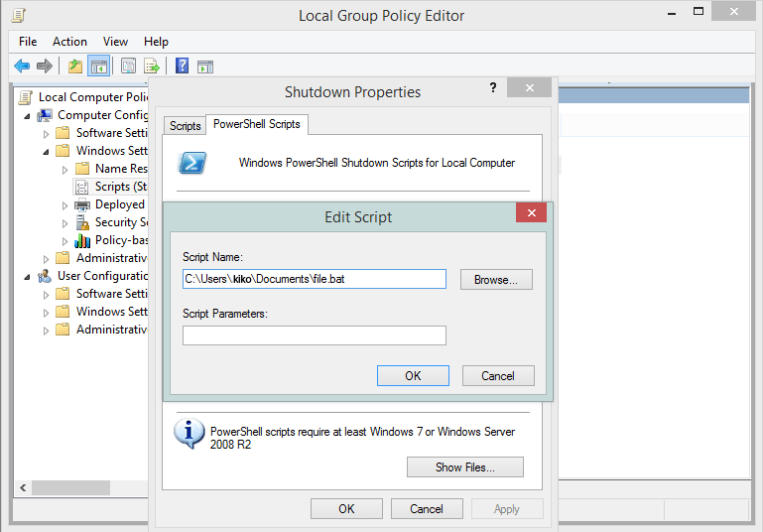This screenshot has width=763, height=532.
Task: Click the Export List toolbar icon
Action: tap(152, 66)
